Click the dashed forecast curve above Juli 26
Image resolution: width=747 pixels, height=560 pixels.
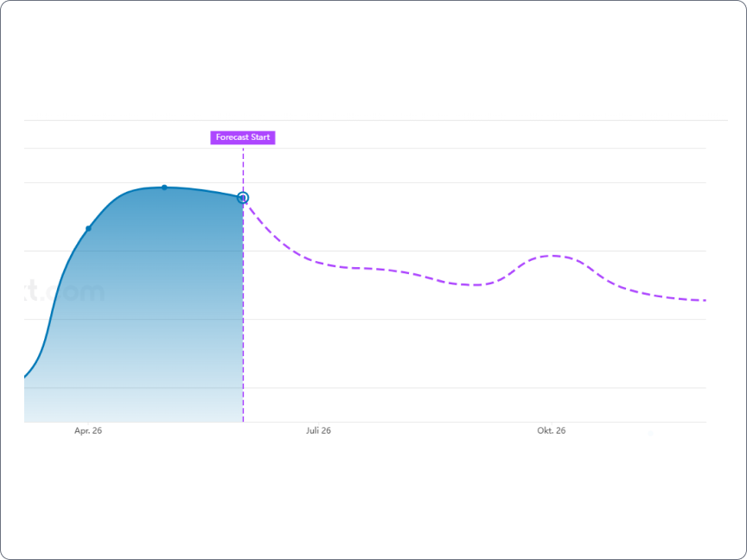[x=318, y=262]
